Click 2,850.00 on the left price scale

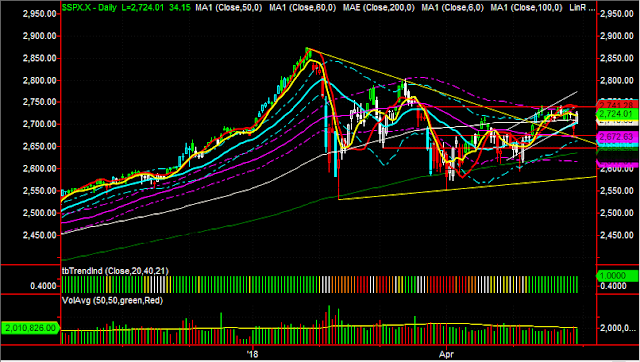40,58
